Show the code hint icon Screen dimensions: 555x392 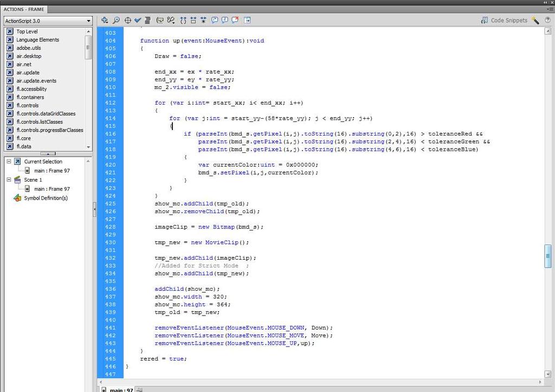pos(160,20)
